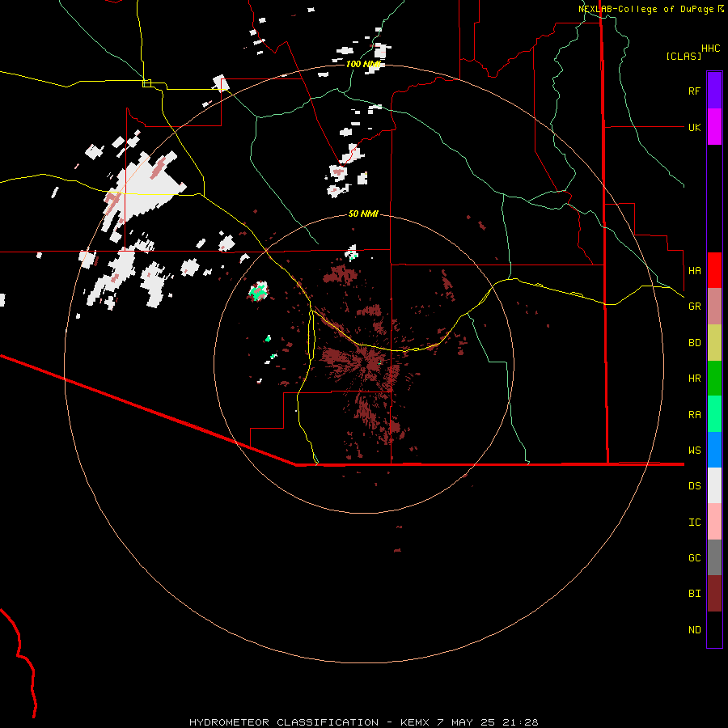Click the 'HHC' product label

(x=710, y=49)
